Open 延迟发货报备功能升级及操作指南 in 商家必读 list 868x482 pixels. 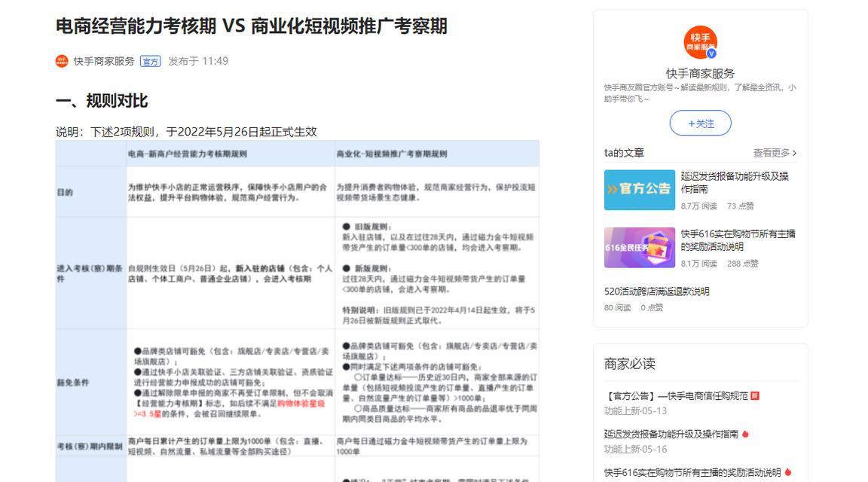pos(671,434)
